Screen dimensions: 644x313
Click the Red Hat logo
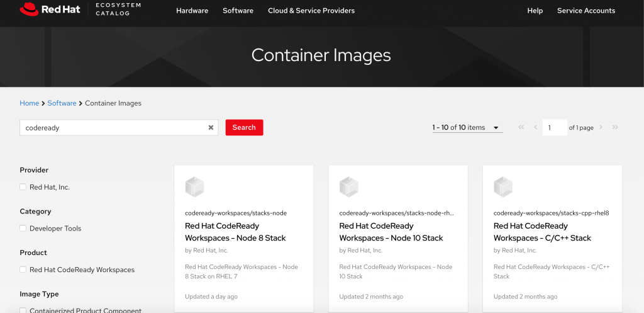50,10
